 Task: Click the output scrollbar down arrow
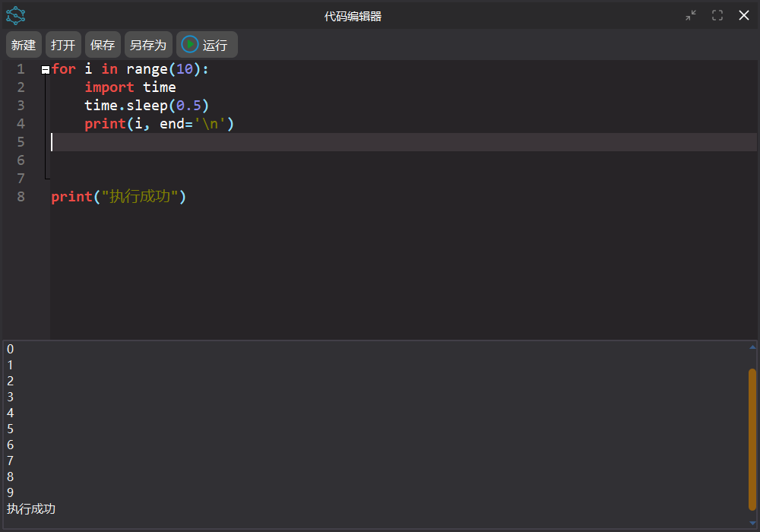[x=752, y=523]
